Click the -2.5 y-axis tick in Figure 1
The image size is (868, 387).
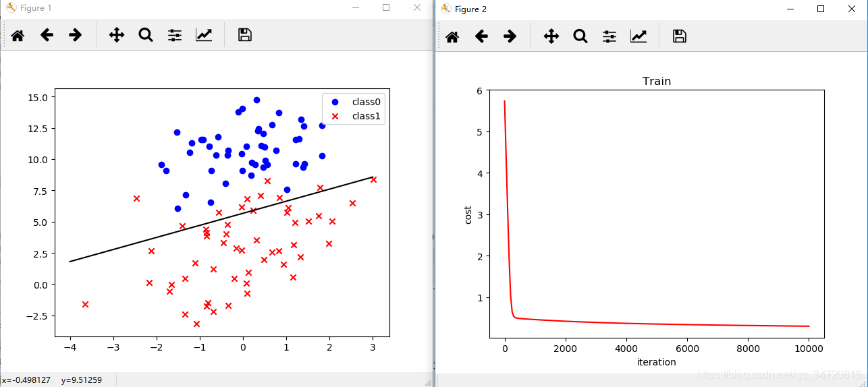[36, 316]
